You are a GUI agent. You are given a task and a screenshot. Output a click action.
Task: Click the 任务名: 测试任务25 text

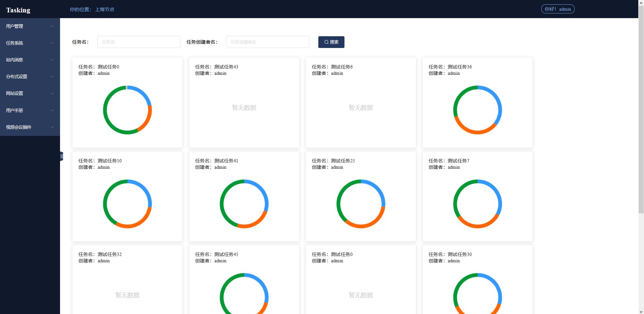[x=333, y=161]
